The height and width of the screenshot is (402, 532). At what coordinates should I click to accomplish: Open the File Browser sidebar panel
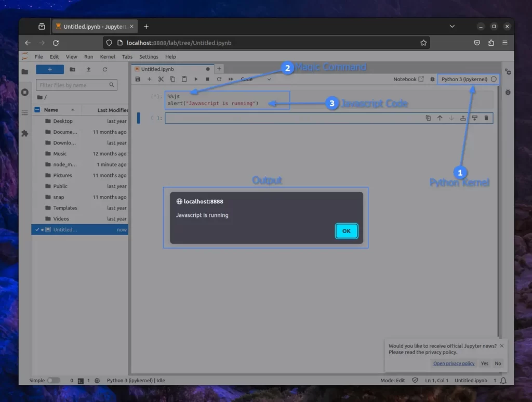[x=25, y=72]
